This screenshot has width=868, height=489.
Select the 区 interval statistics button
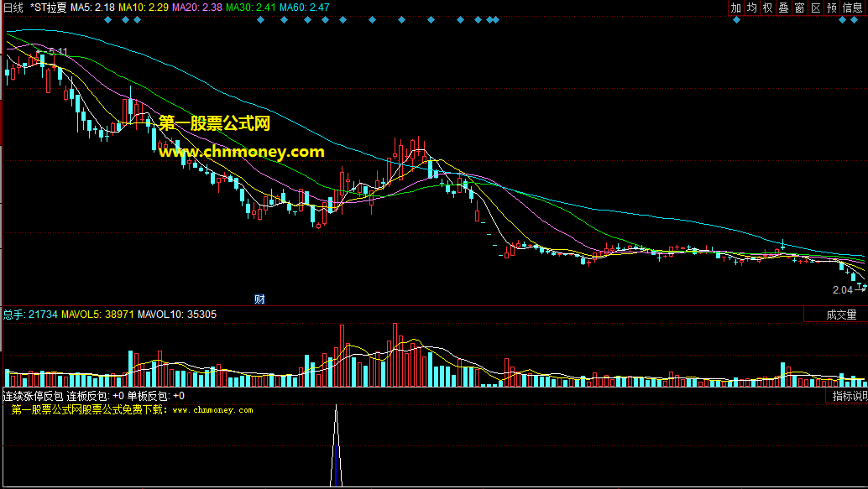[x=816, y=8]
